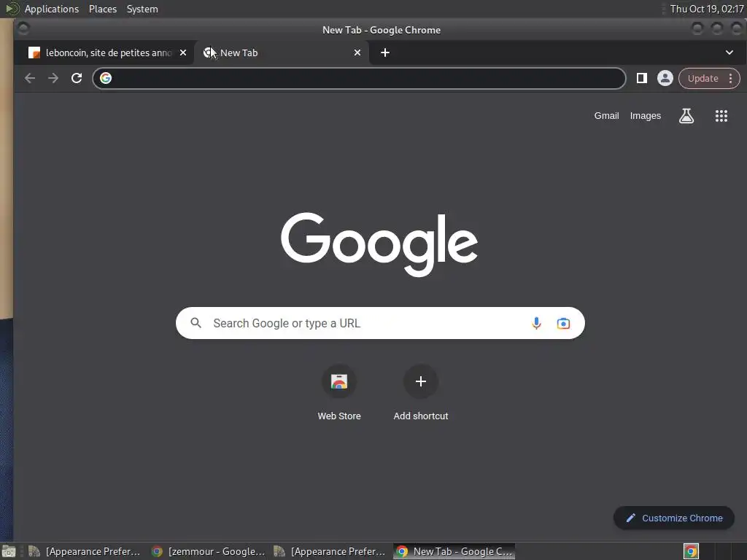Screen dimensions: 747x560
Task: Open a new tab with plus
Action: click(385, 52)
